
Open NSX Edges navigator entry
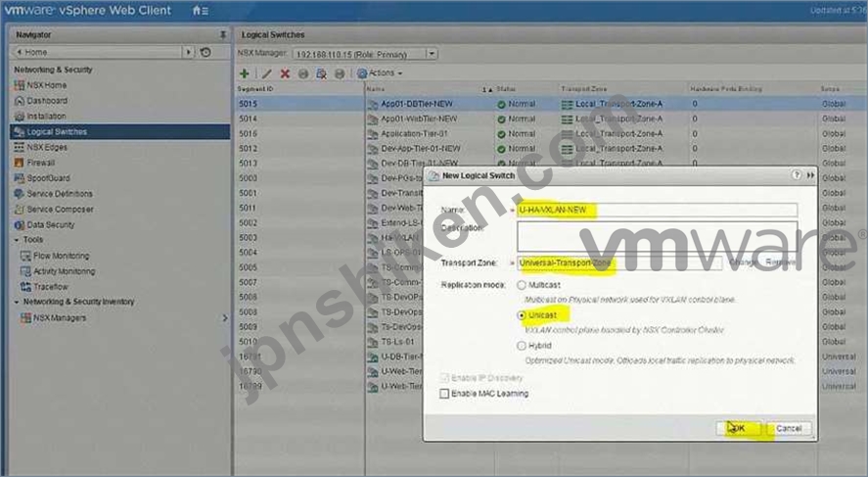47,147
